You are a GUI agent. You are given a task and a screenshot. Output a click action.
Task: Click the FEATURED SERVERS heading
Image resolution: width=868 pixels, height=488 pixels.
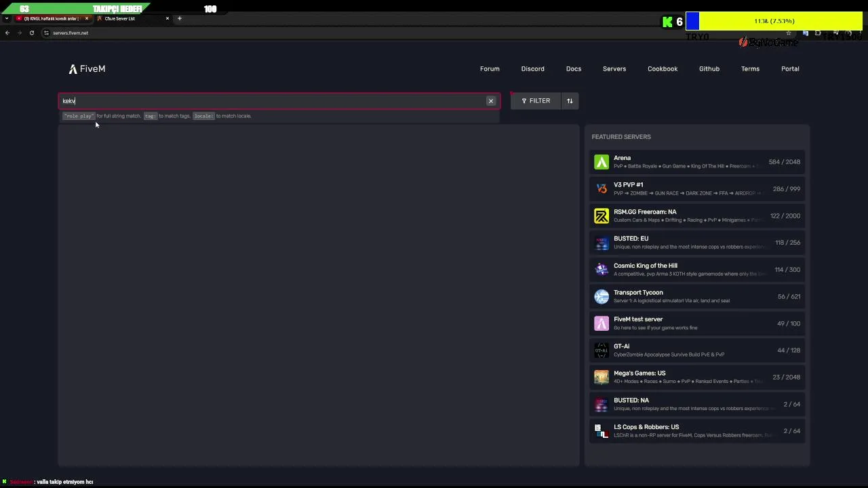point(621,137)
